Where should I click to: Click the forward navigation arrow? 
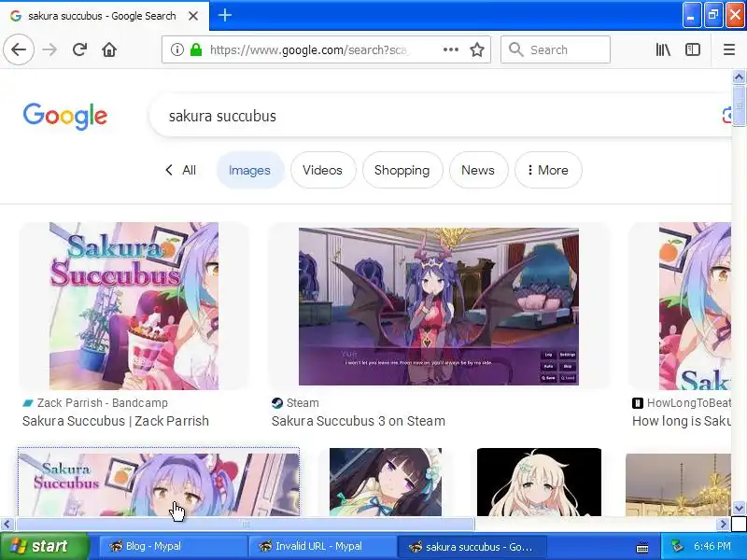pos(49,49)
